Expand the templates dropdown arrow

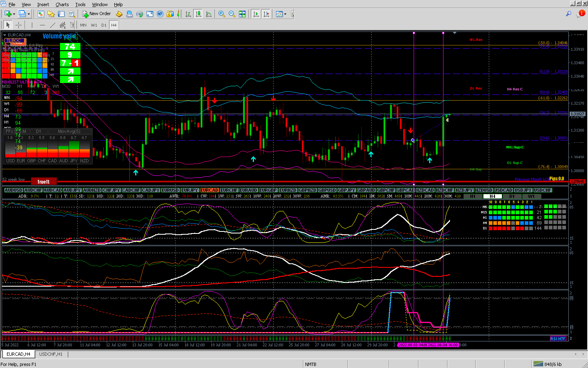click(x=285, y=14)
